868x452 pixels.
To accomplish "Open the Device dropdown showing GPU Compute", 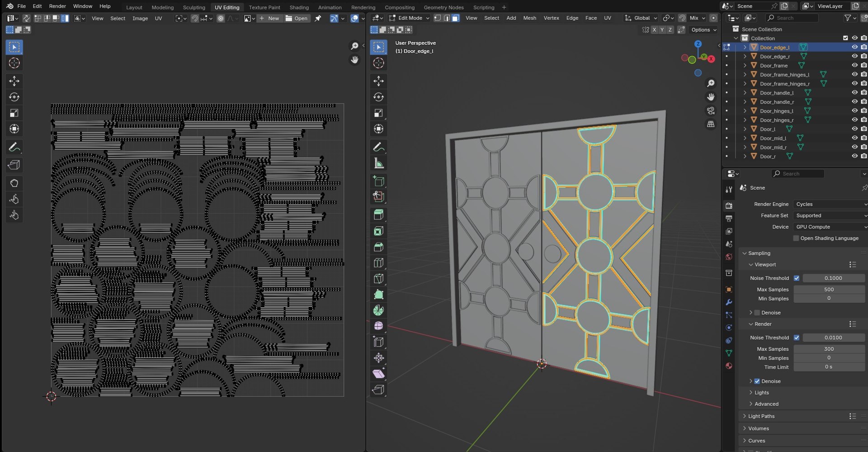I will pyautogui.click(x=830, y=227).
